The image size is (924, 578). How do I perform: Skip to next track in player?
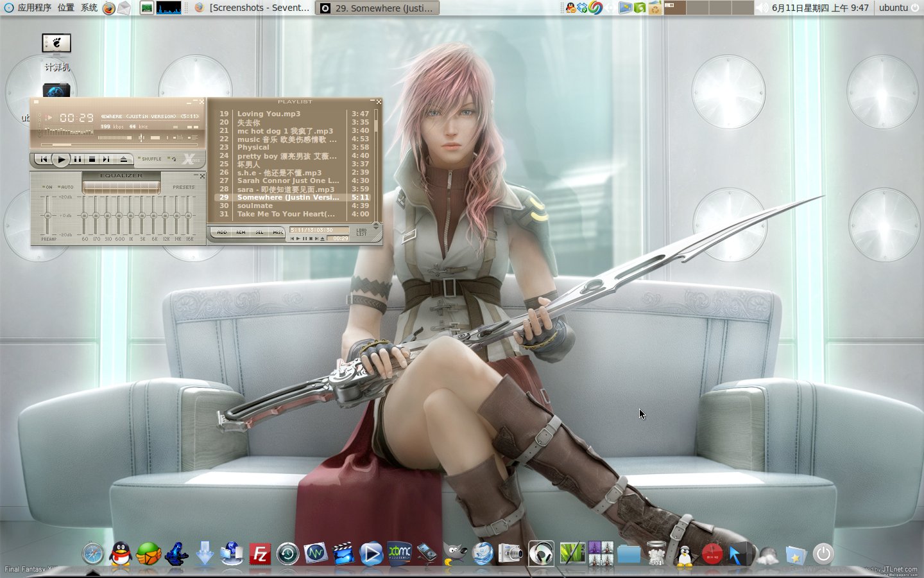pyautogui.click(x=106, y=159)
